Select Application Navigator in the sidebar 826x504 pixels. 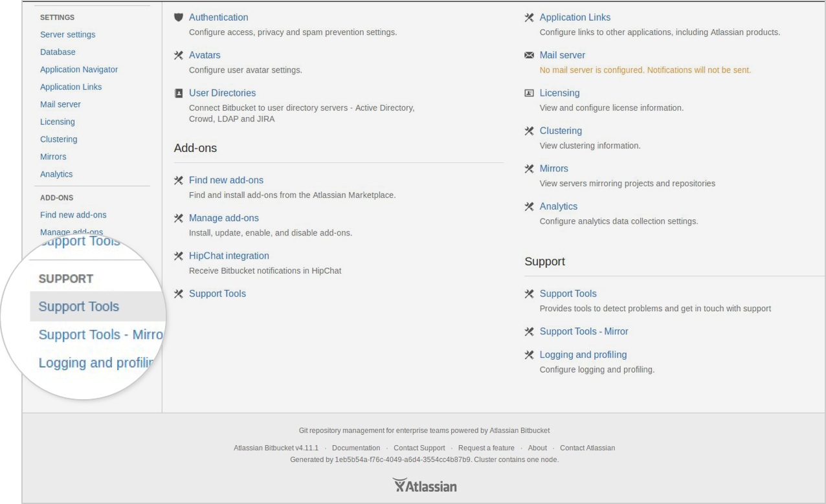pos(79,69)
